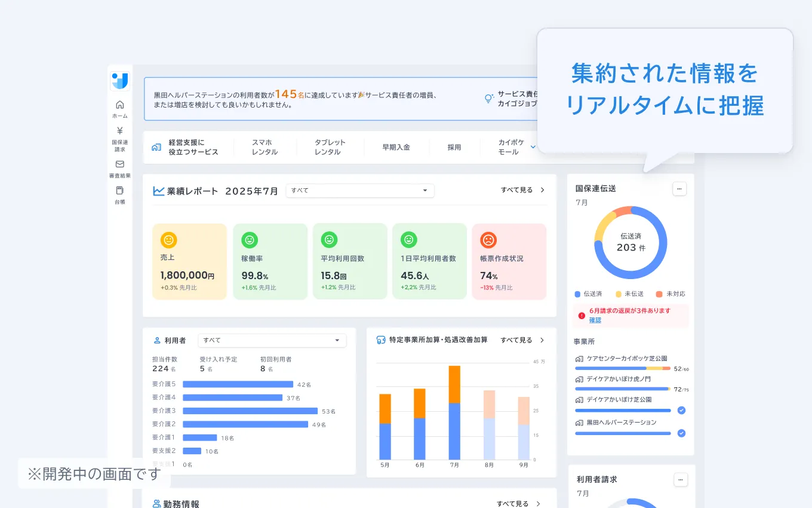The width and height of the screenshot is (812, 508).
Task: Click the 確認 link in the red alert
Action: pyautogui.click(x=595, y=321)
